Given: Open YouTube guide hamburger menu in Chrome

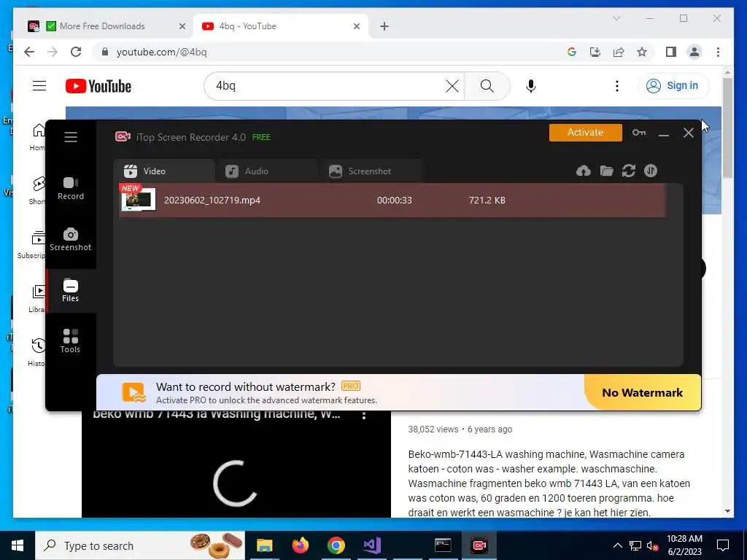Looking at the screenshot, I should click(x=39, y=86).
